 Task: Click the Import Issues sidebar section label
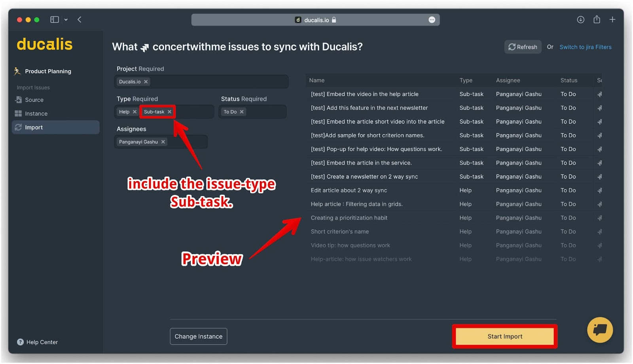point(33,88)
